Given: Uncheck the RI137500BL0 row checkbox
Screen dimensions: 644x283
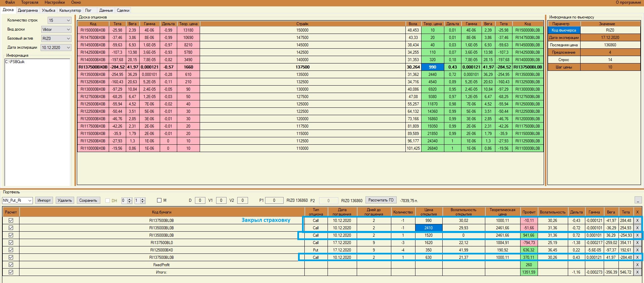Looking at the screenshot, I should (x=11, y=243).
